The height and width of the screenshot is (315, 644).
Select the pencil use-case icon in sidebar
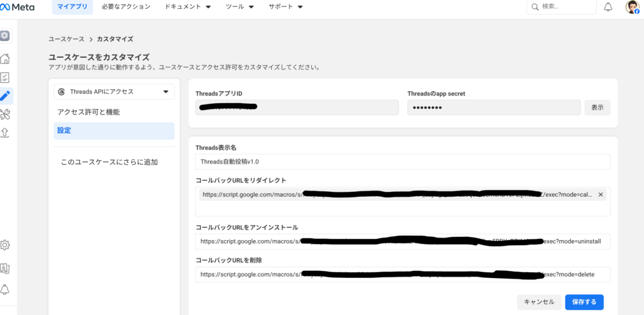pos(5,96)
